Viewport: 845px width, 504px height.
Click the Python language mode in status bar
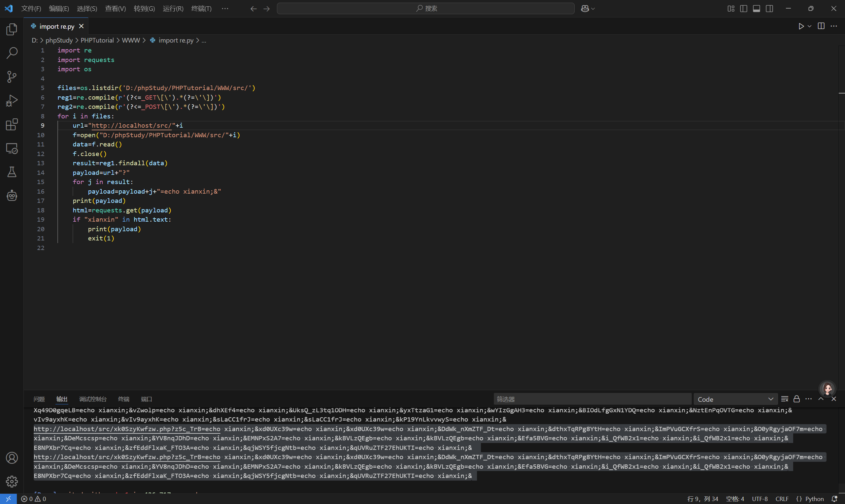pyautogui.click(x=814, y=499)
